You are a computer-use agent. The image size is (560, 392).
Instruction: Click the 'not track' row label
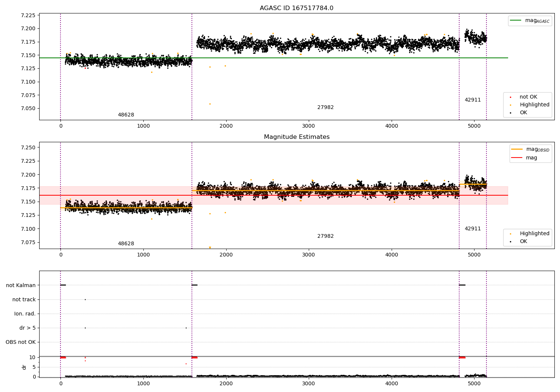24,299
